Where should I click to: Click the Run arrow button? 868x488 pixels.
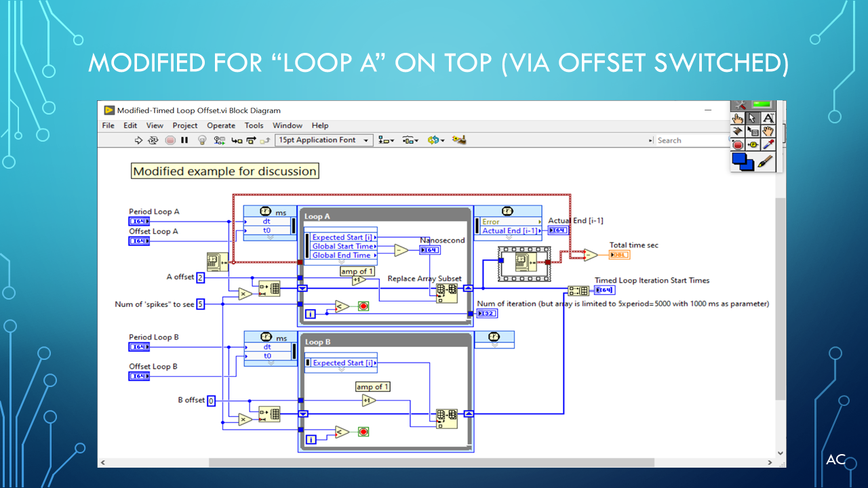tap(138, 140)
